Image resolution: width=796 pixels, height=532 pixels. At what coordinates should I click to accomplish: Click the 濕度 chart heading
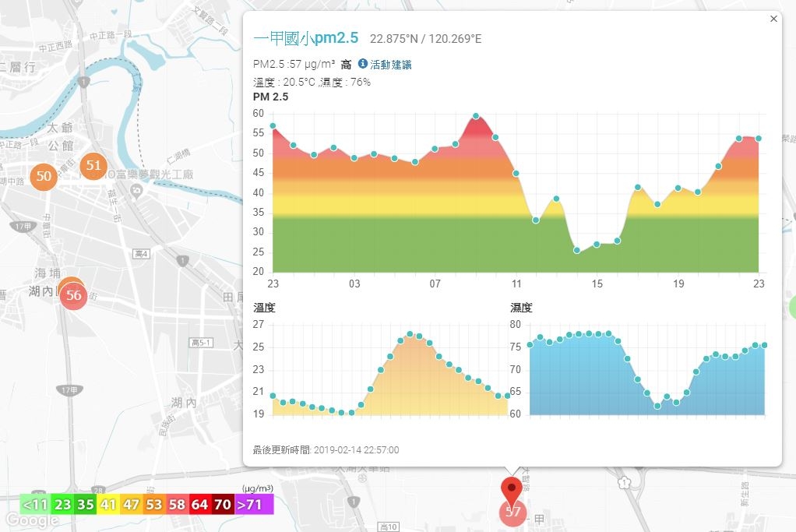pos(521,308)
